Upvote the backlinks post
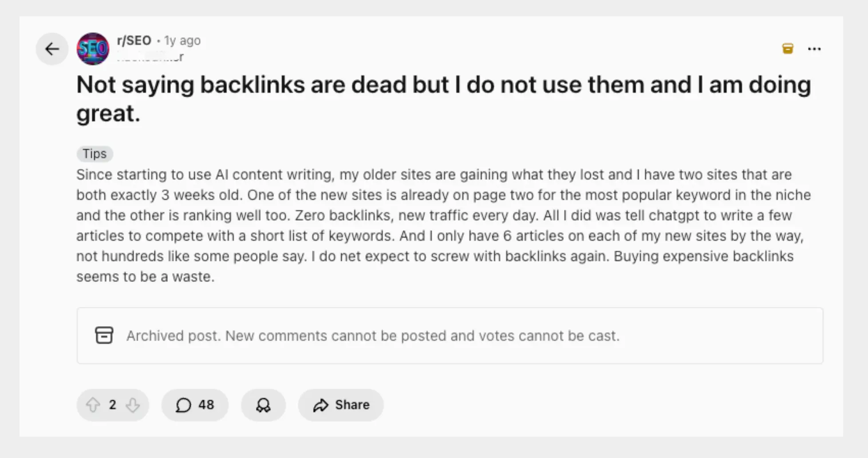This screenshot has height=458, width=868. 93,405
